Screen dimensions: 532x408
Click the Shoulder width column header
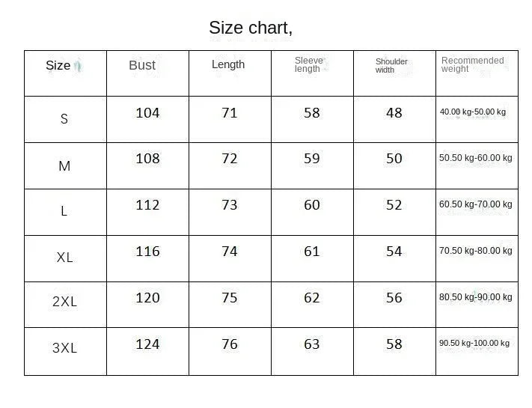tap(391, 66)
